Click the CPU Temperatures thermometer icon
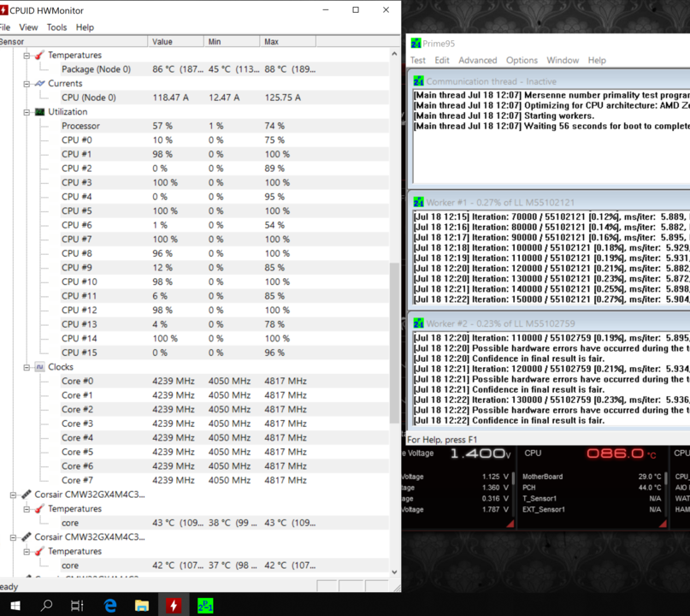Screen dimensions: 690x616 (39, 55)
